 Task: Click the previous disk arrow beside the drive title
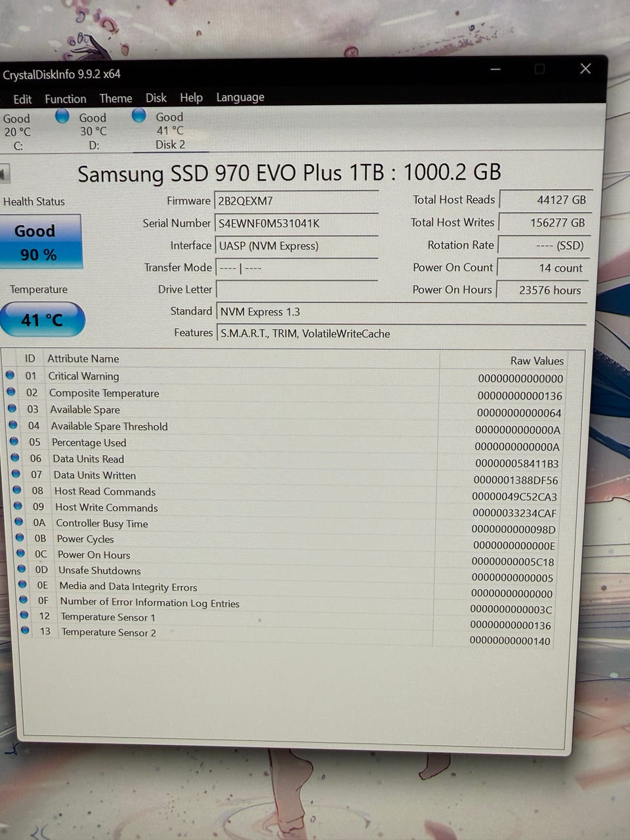pyautogui.click(x=5, y=174)
